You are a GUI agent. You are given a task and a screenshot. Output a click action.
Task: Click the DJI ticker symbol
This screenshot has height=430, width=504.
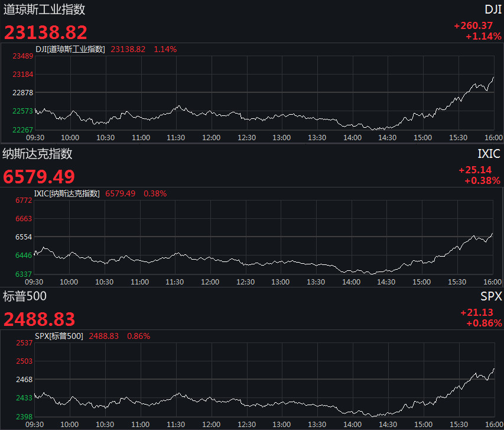point(493,9)
